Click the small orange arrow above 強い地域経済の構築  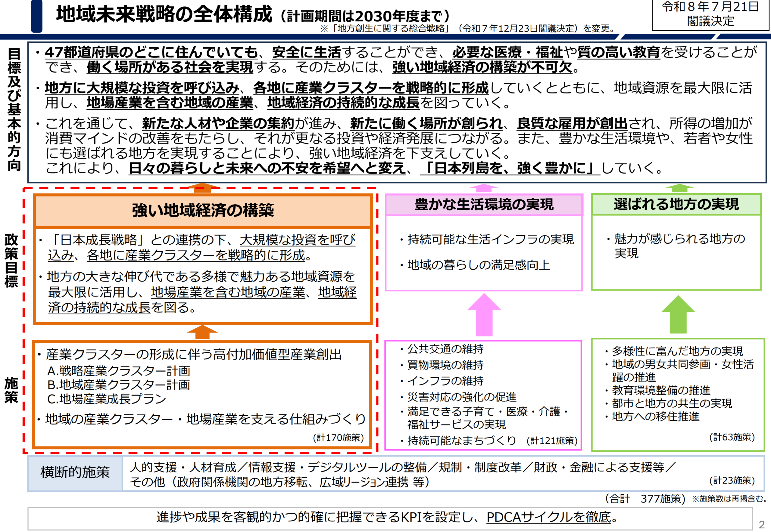[x=202, y=188]
